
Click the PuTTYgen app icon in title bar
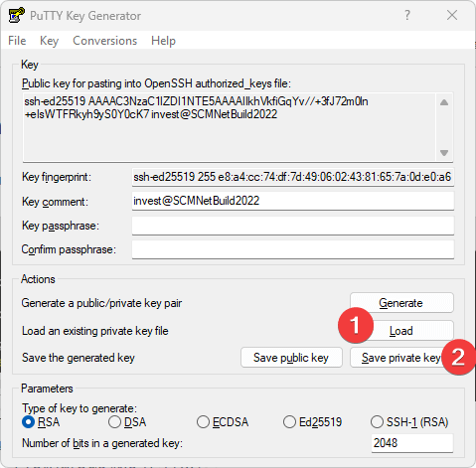(x=16, y=15)
